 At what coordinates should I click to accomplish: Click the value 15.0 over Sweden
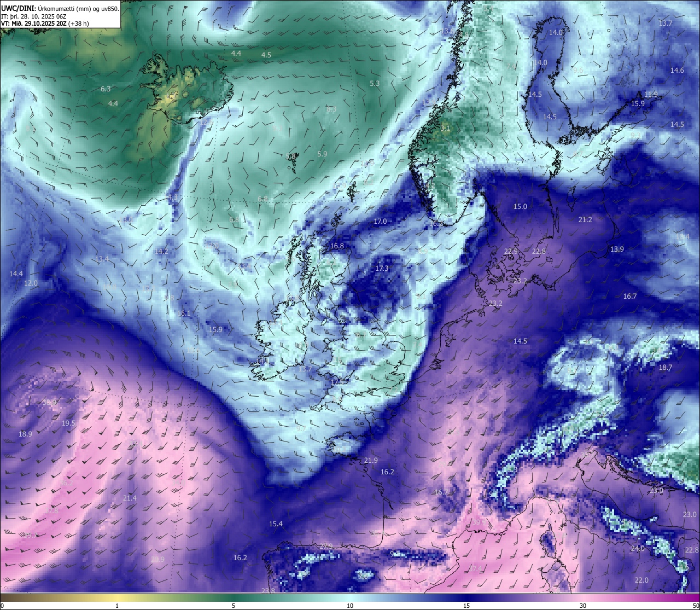point(520,206)
